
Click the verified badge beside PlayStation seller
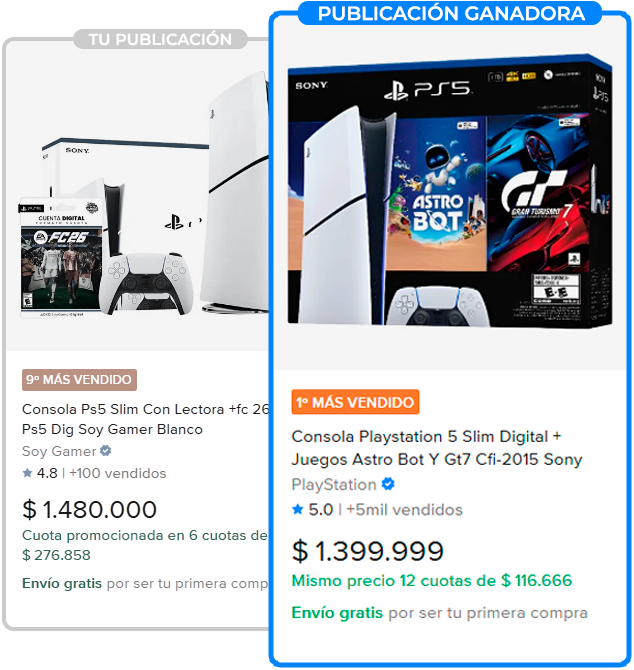pyautogui.click(x=388, y=484)
